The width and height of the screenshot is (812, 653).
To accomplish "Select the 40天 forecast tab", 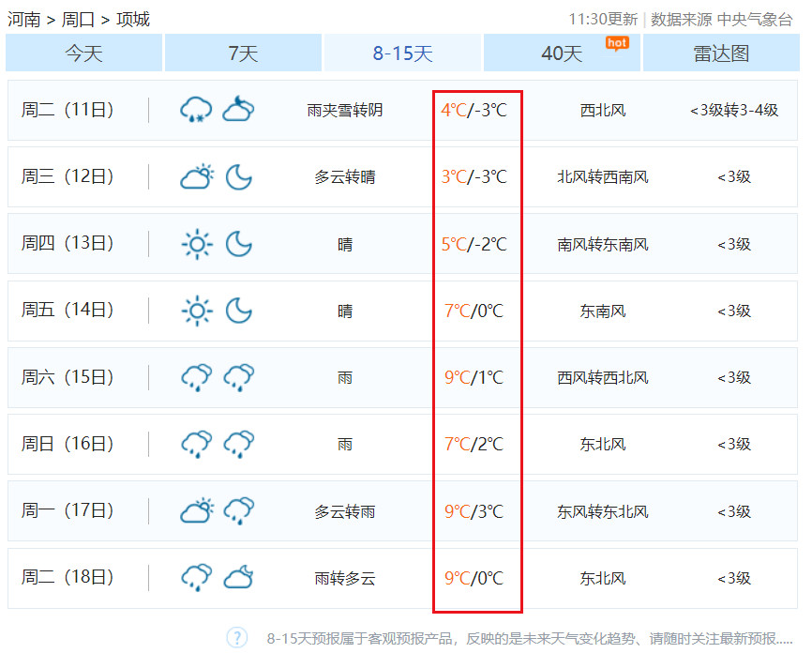I will 562,53.
